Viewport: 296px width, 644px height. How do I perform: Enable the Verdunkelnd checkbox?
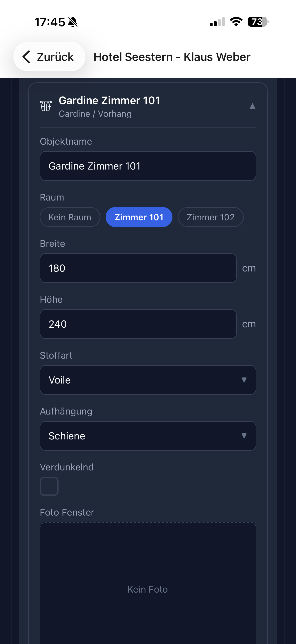pyautogui.click(x=49, y=486)
